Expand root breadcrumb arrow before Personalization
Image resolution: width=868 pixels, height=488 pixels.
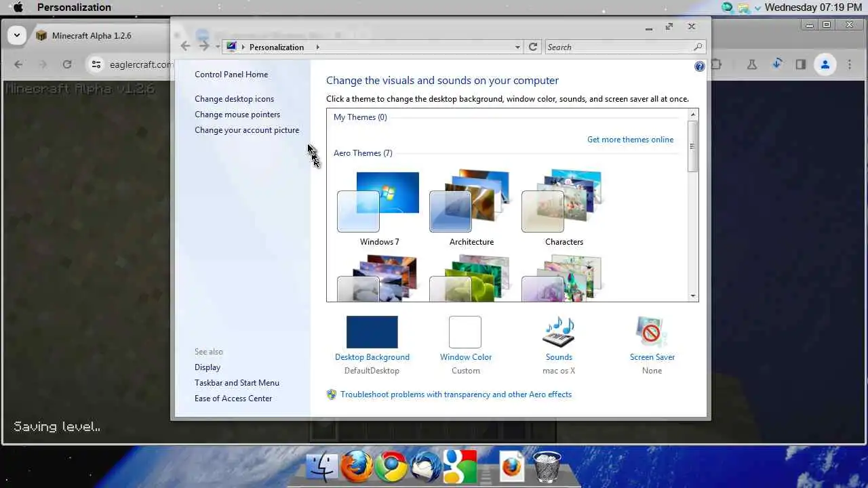243,47
